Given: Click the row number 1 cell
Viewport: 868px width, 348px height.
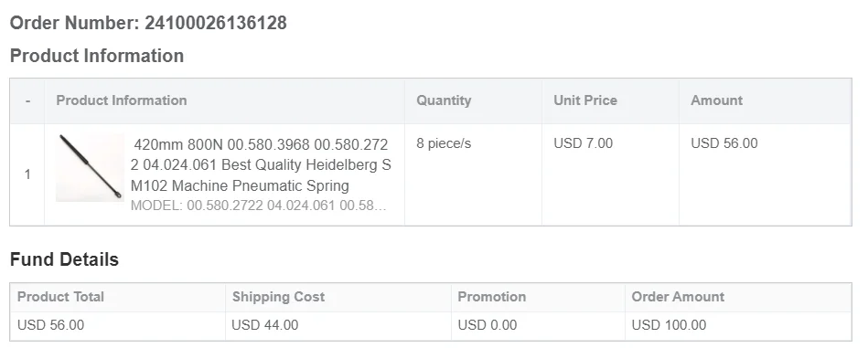Looking at the screenshot, I should (27, 174).
